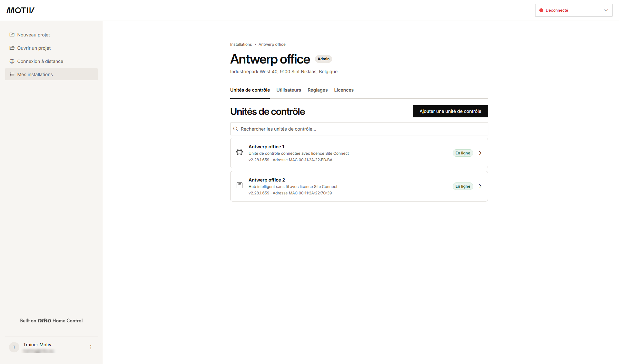Click the Connexion à distance globe icon
Screen dimensions: 619x364
[12, 61]
